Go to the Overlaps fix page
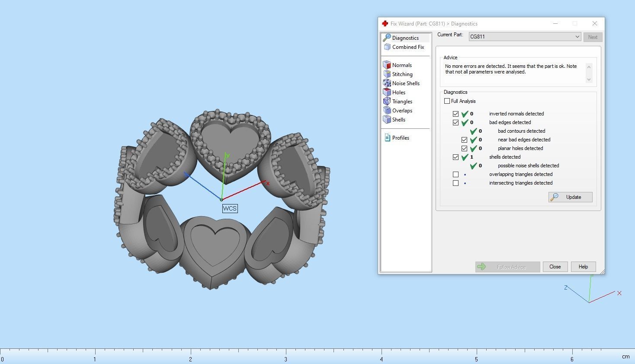Image resolution: width=635 pixels, height=364 pixels. point(402,111)
